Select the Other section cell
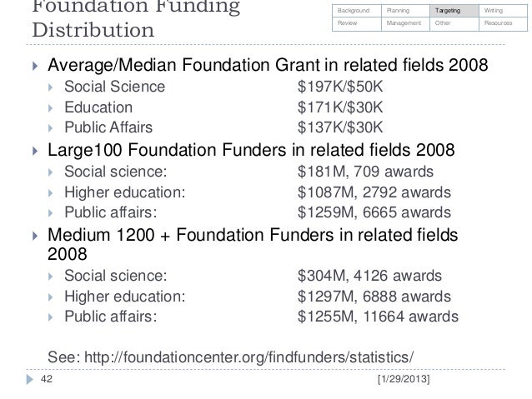The height and width of the screenshot is (399, 532). (x=454, y=24)
